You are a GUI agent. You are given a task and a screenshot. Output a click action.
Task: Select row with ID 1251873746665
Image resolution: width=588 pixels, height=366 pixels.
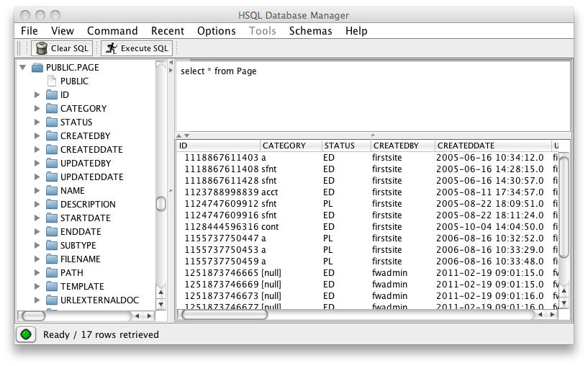[x=368, y=273]
